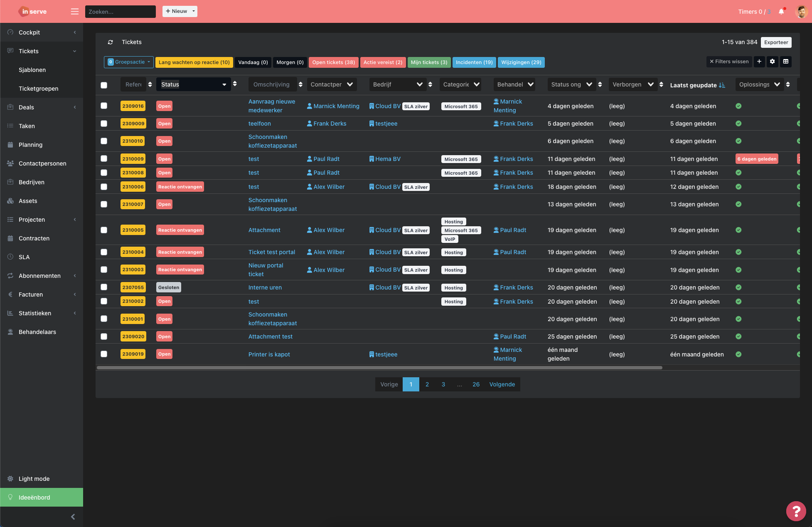812x527 pixels.
Task: Toggle the hamburger menu icon
Action: [75, 12]
